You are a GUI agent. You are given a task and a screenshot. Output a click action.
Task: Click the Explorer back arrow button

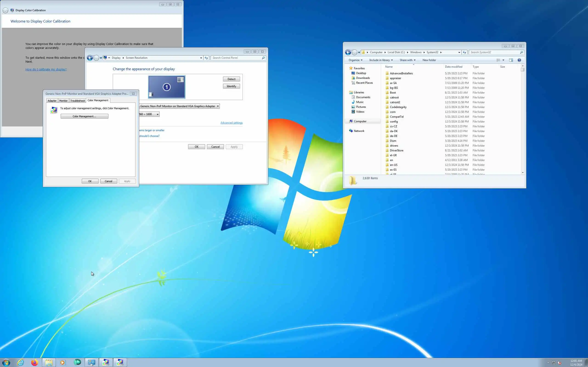click(x=348, y=52)
